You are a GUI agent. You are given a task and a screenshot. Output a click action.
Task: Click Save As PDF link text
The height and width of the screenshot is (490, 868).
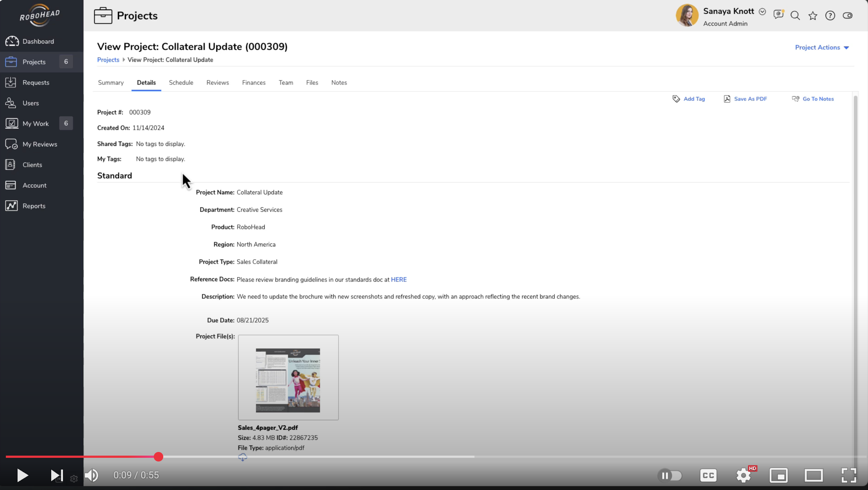pyautogui.click(x=751, y=99)
